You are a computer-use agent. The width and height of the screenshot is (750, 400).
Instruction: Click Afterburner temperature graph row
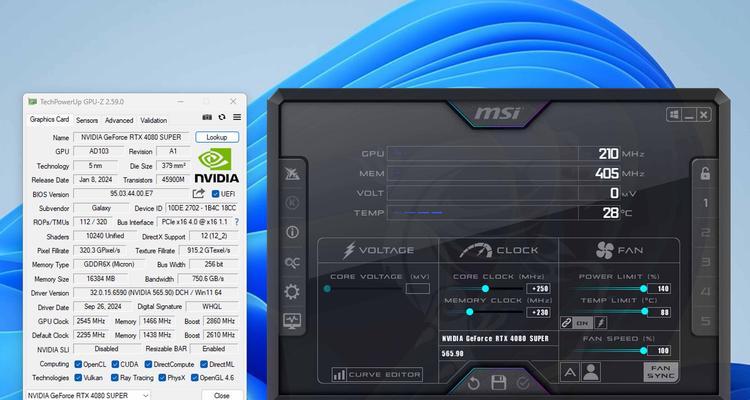point(503,213)
